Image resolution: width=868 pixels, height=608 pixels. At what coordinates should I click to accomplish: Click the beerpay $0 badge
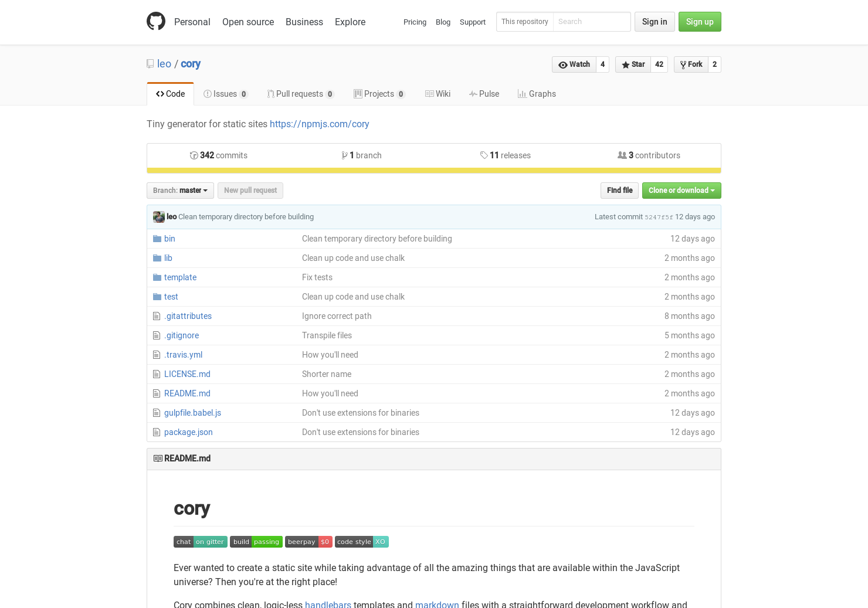click(x=308, y=542)
